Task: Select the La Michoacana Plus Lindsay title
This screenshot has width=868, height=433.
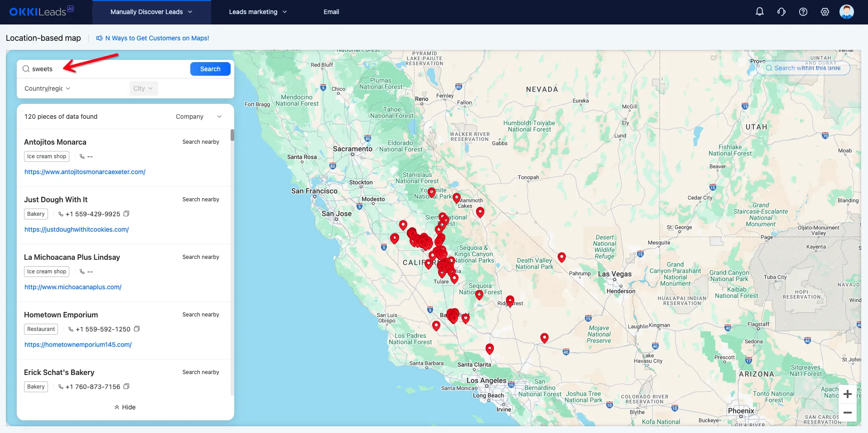Action: click(x=72, y=257)
